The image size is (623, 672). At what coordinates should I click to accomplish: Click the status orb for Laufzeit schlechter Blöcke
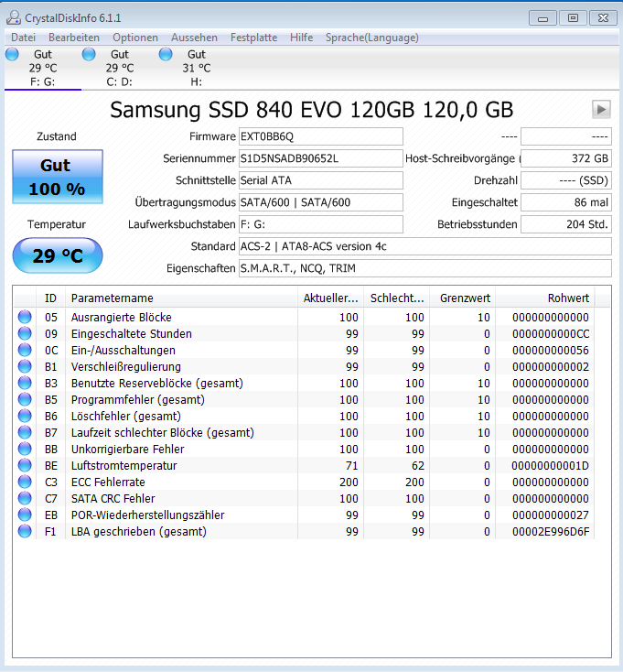[x=25, y=432]
